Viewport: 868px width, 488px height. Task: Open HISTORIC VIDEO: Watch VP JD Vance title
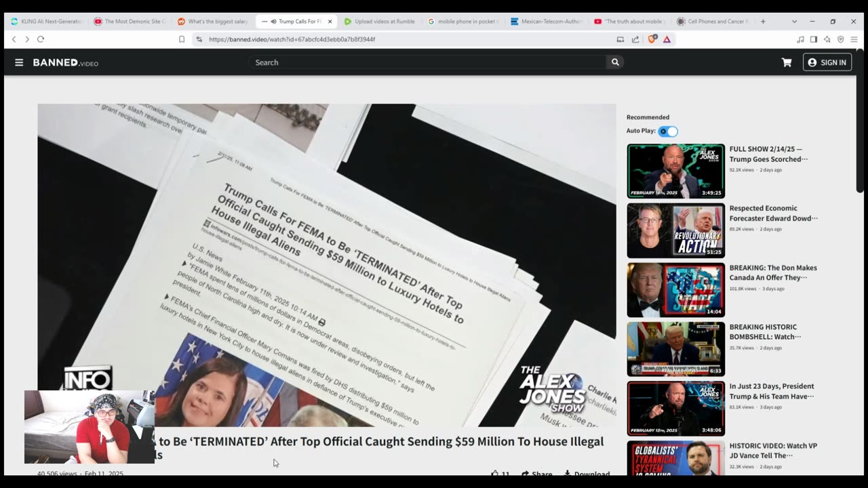[773, 451]
